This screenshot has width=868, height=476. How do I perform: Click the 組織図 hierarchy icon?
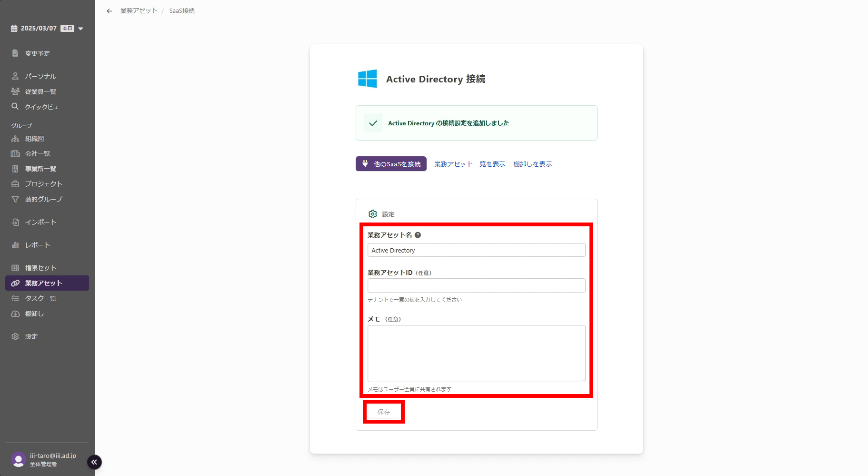pyautogui.click(x=15, y=139)
